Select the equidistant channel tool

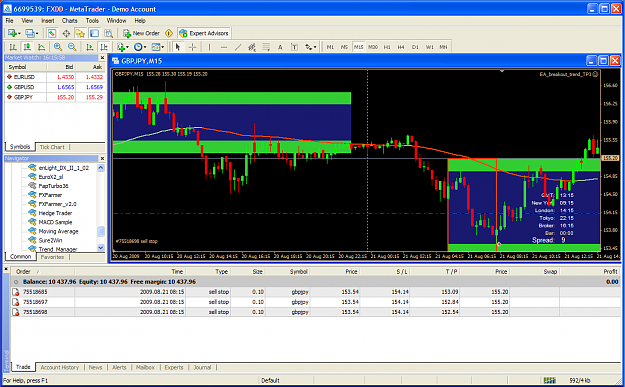coord(252,47)
